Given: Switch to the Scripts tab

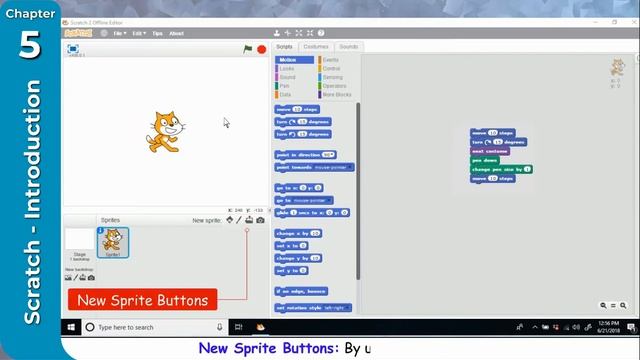Looking at the screenshot, I should [284, 47].
